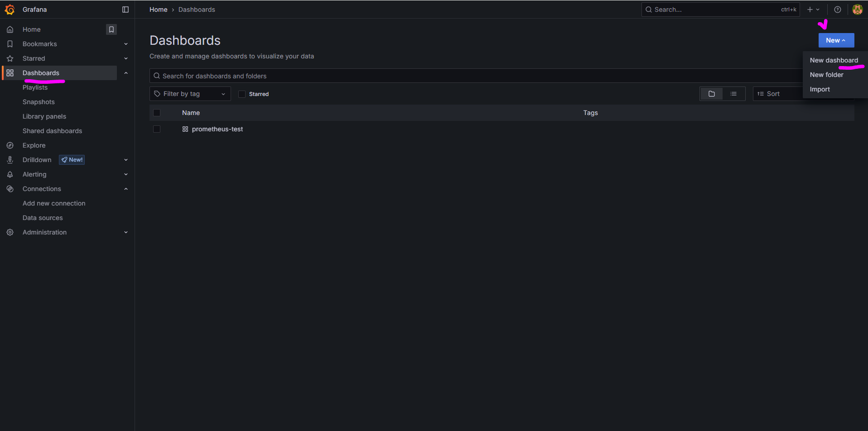Click the Explore compass icon

click(x=10, y=145)
